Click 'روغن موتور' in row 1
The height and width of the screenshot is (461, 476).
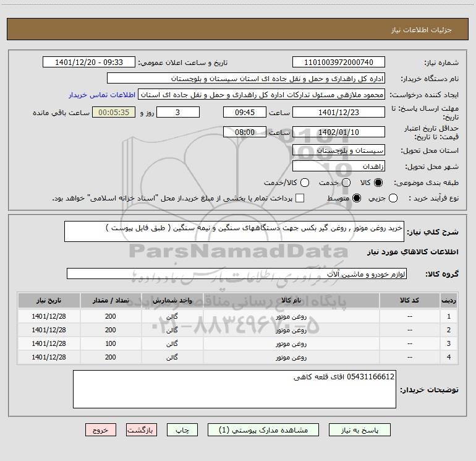tap(291, 317)
